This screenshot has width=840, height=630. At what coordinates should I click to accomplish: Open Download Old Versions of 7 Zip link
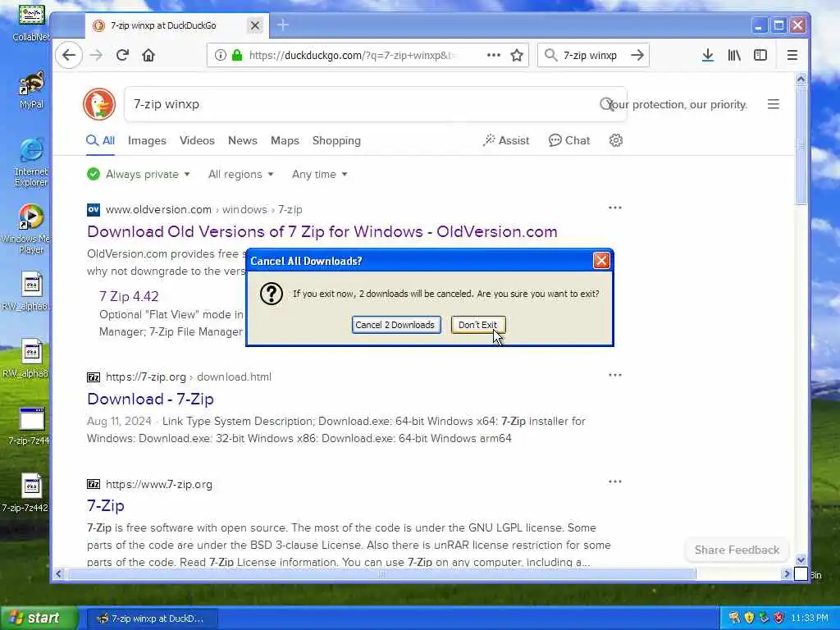[x=322, y=231]
